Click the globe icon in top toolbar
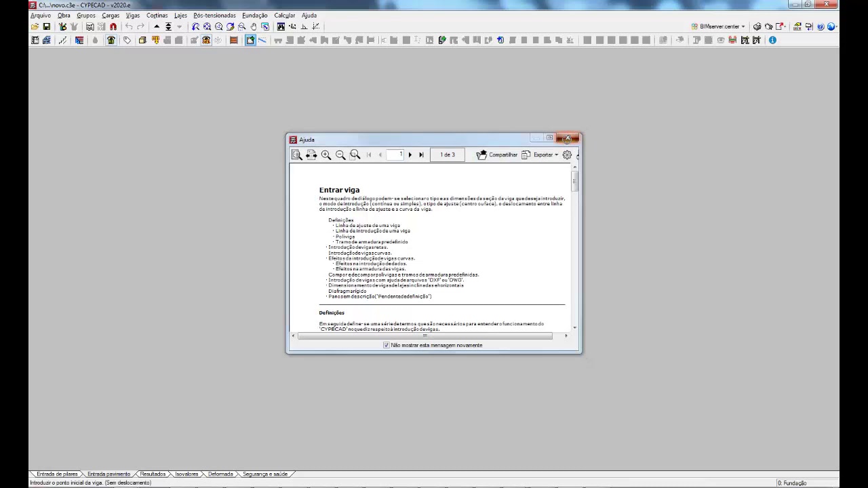This screenshot has height=488, width=868. pos(831,26)
